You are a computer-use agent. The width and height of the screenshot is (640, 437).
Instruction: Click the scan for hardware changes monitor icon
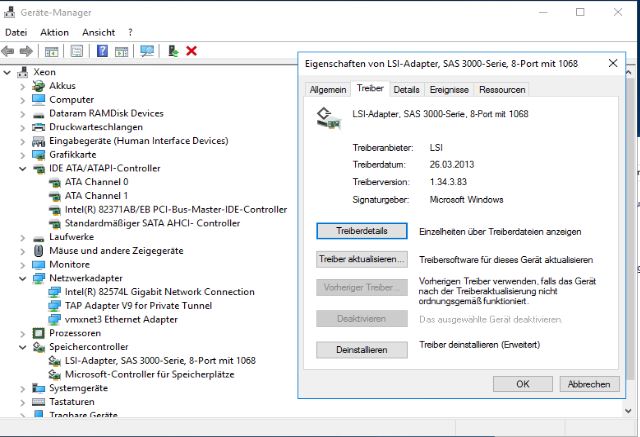pyautogui.click(x=147, y=51)
